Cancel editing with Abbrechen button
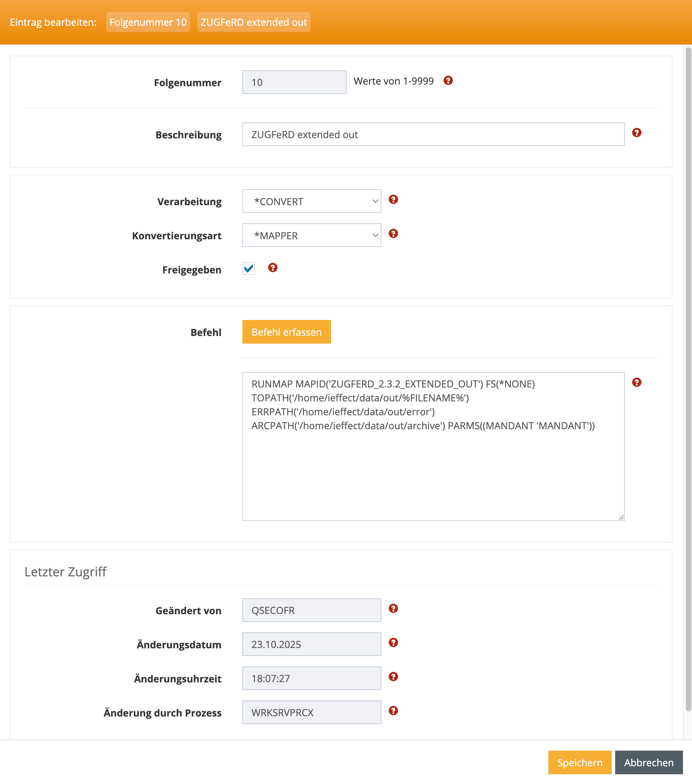This screenshot has height=784, width=692. click(648, 762)
